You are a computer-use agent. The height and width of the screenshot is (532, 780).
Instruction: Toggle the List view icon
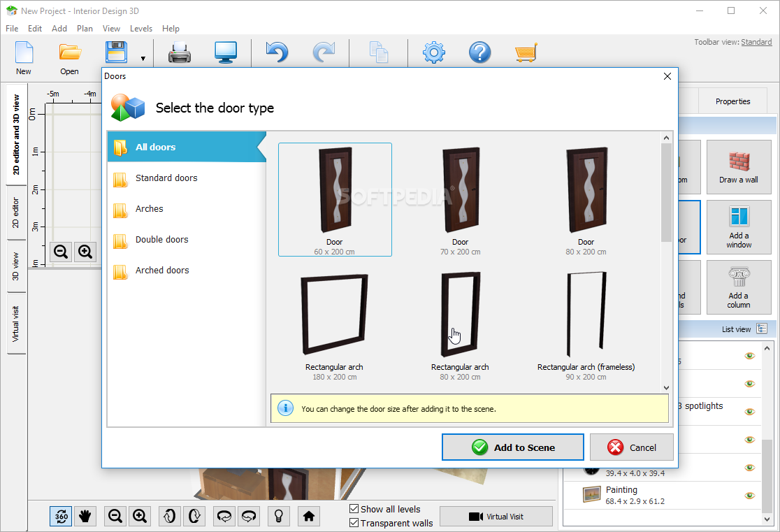pyautogui.click(x=762, y=329)
